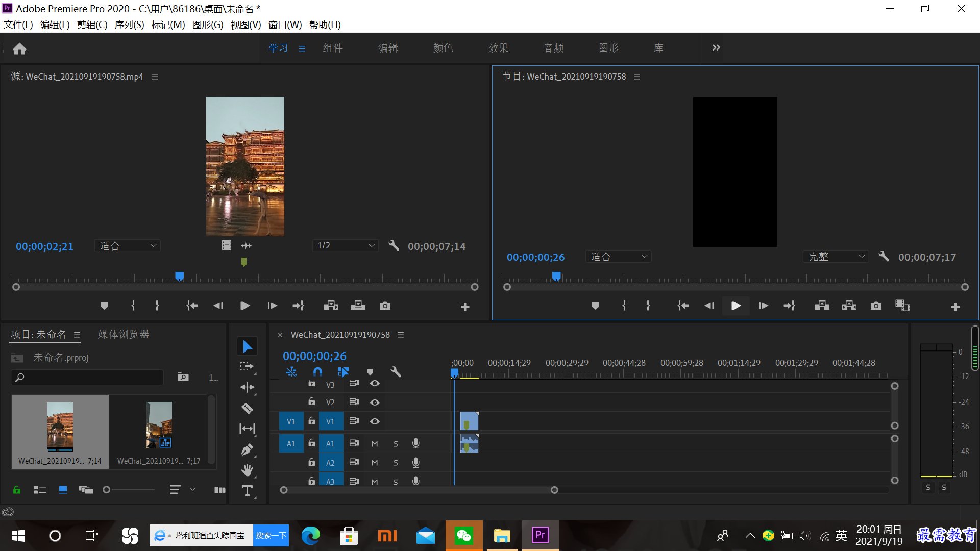Open Source playback resolution 1/2 dropdown
Screen dimensions: 980x551
coord(346,246)
